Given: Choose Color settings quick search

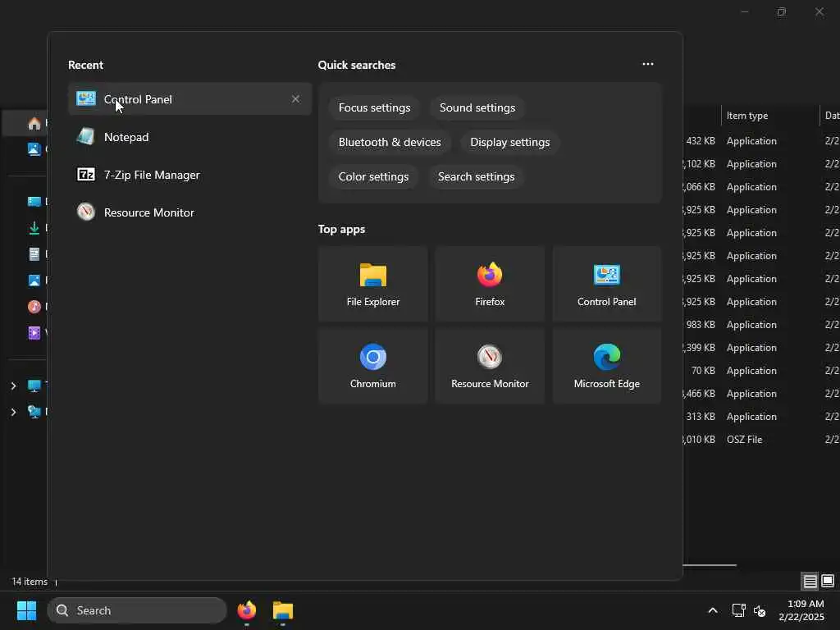Looking at the screenshot, I should coord(373,177).
